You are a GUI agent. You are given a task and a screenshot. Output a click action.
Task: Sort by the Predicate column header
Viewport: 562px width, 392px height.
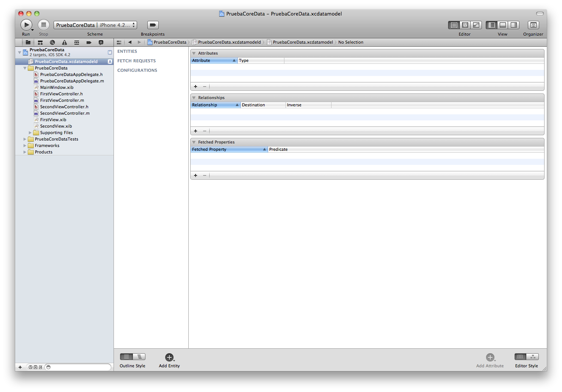(x=406, y=150)
